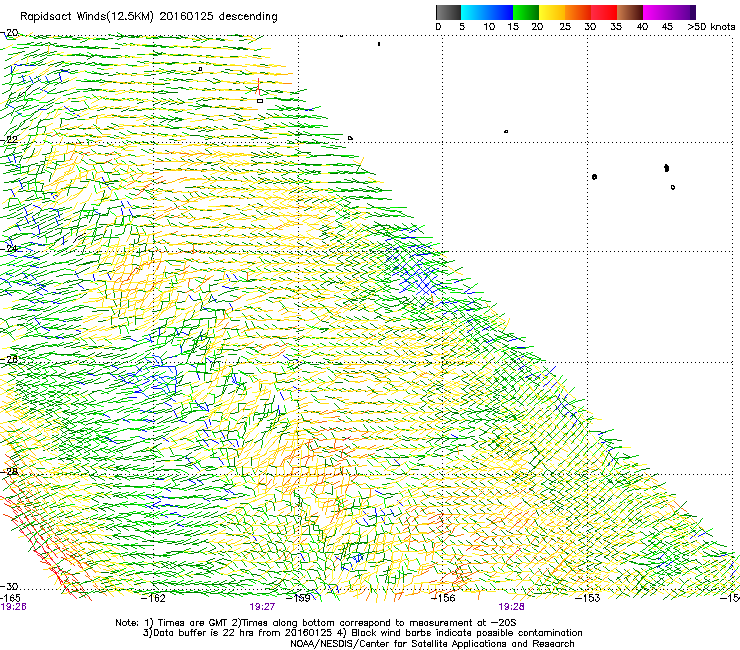The height and width of the screenshot is (650, 740).
Task: Click the longitude label '-159'
Action: pos(298,598)
